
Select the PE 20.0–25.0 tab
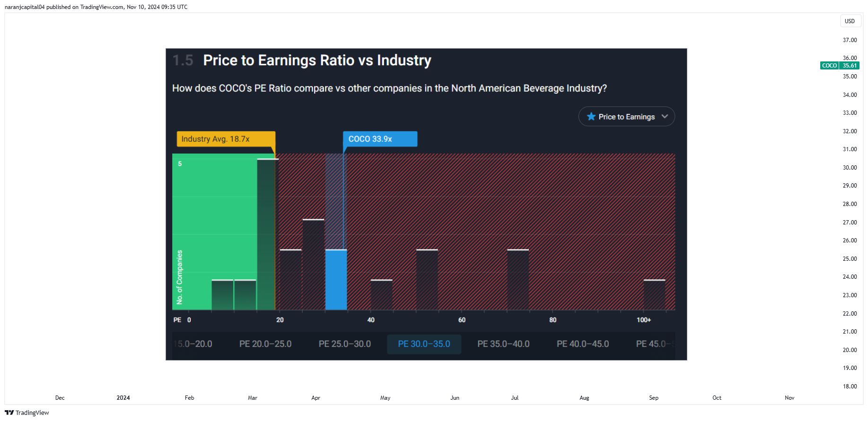pos(265,344)
